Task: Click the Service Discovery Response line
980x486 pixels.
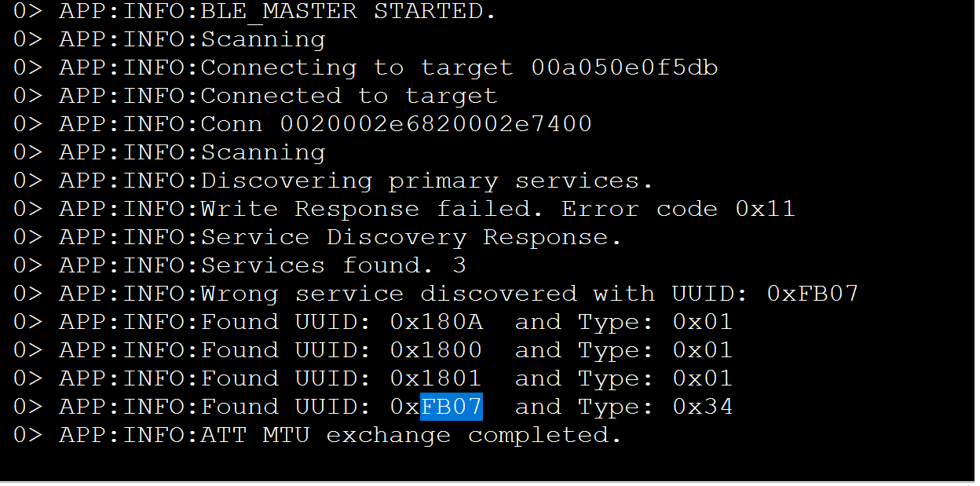Action: (x=317, y=237)
